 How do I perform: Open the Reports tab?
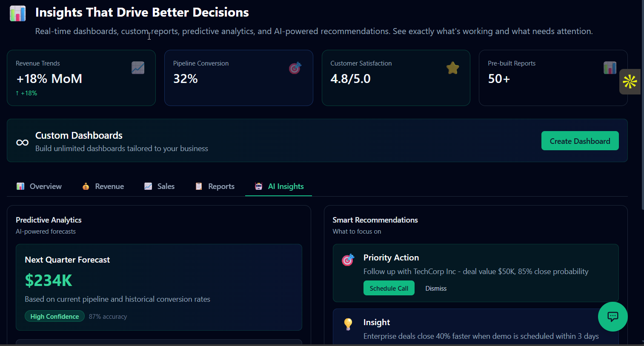tap(215, 186)
